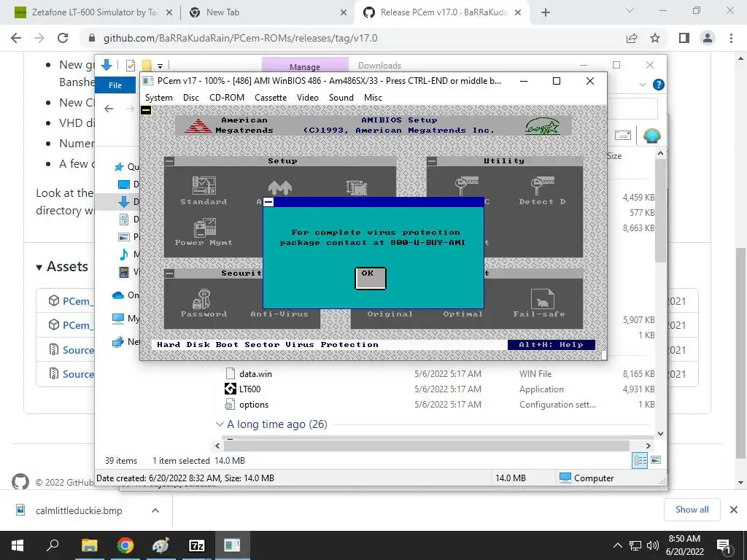Search tabs with the chevron dropdown
Viewport: 747px width, 560px height.
click(x=630, y=10)
